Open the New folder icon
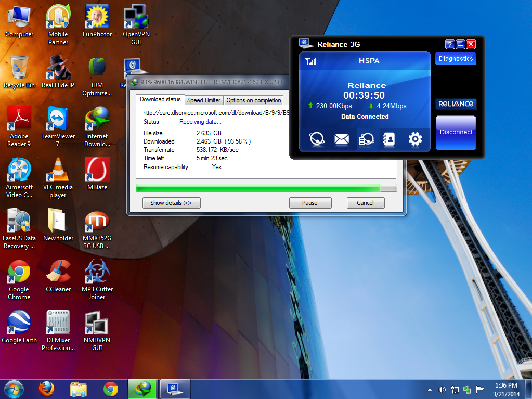Image resolution: width=532 pixels, height=399 pixels. tap(58, 225)
